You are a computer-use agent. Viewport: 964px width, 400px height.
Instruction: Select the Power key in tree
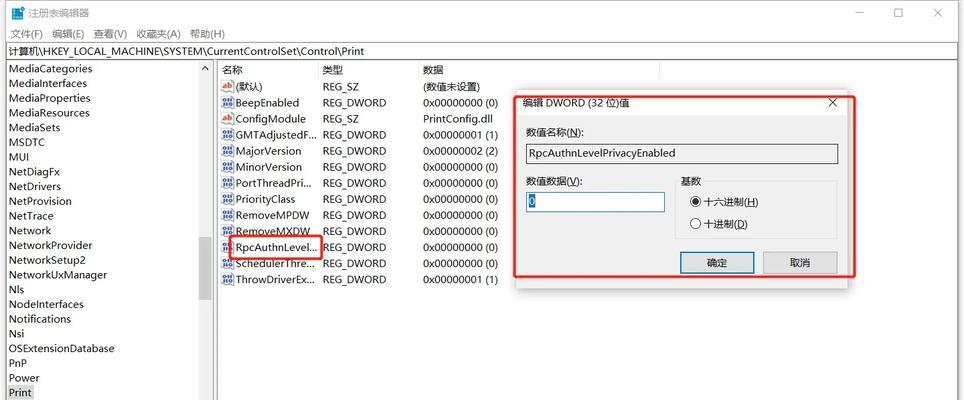click(24, 378)
